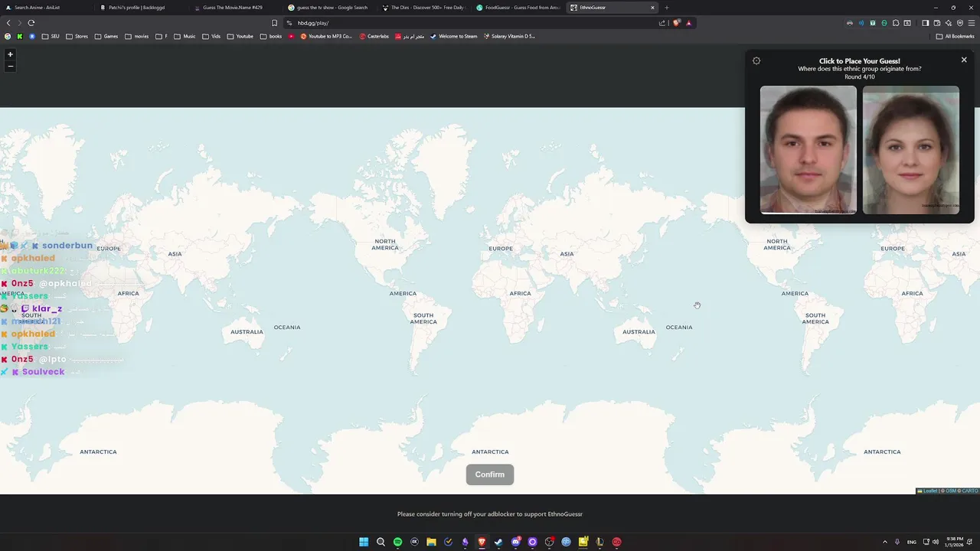
Task: Click the crosshair icon in guess panel
Action: pos(756,61)
